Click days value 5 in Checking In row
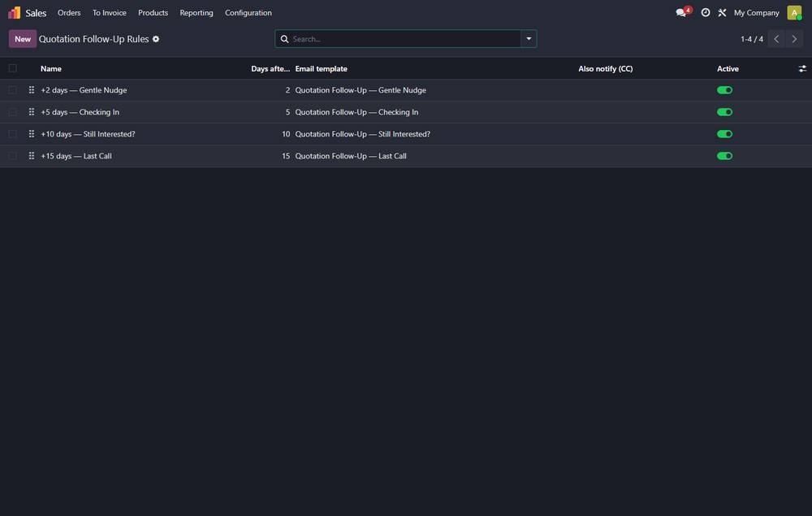 click(x=287, y=112)
